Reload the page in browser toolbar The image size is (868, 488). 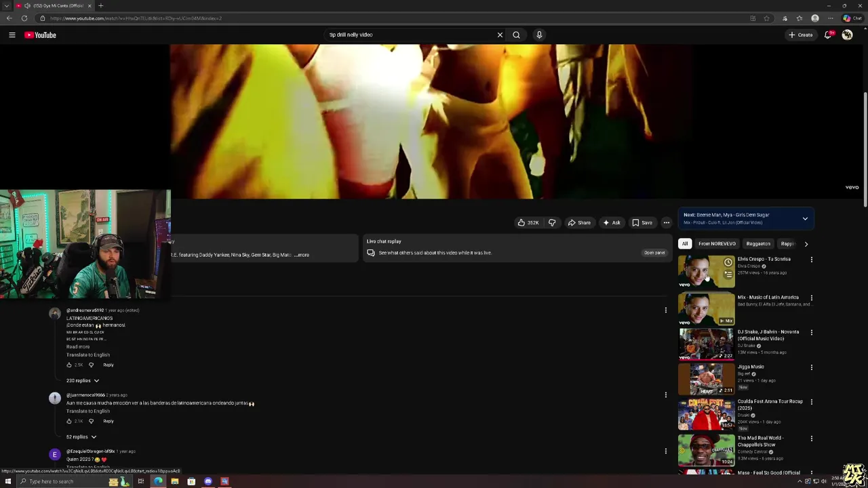tap(24, 18)
